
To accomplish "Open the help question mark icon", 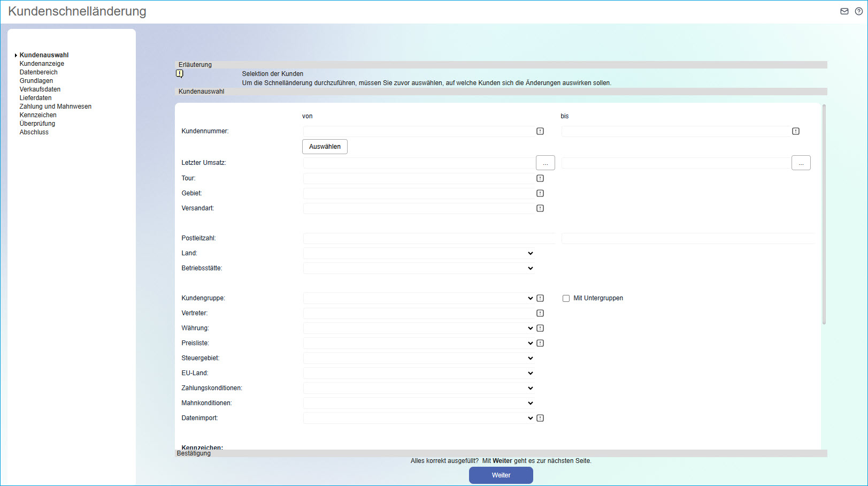I will click(858, 11).
